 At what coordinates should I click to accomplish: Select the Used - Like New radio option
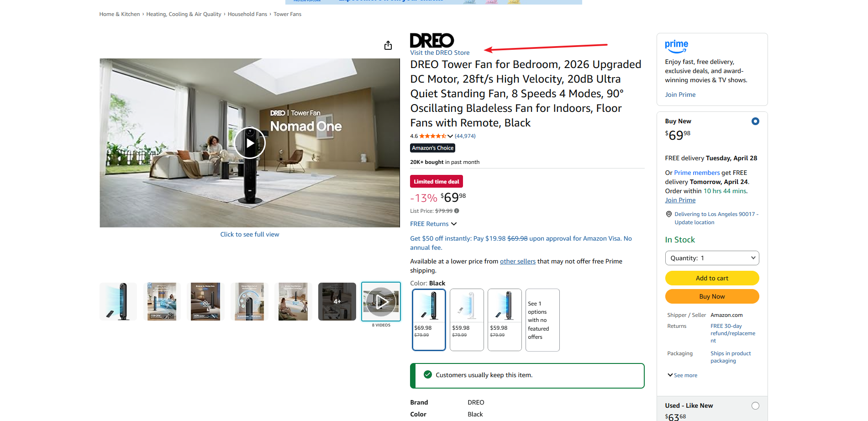tap(755, 406)
